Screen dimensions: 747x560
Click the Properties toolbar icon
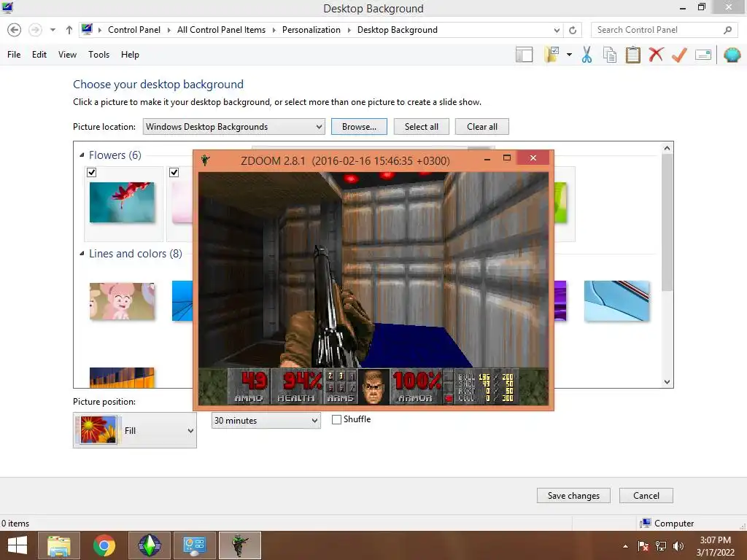pos(703,55)
